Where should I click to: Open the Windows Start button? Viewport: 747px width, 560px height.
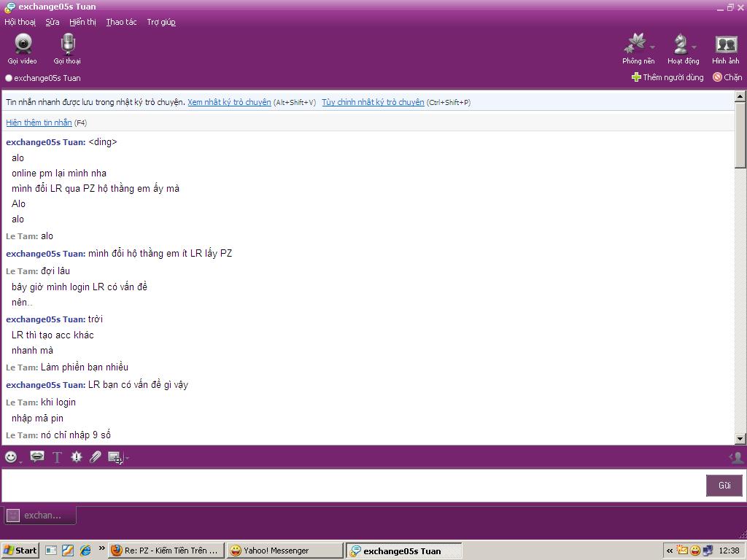[x=20, y=551]
